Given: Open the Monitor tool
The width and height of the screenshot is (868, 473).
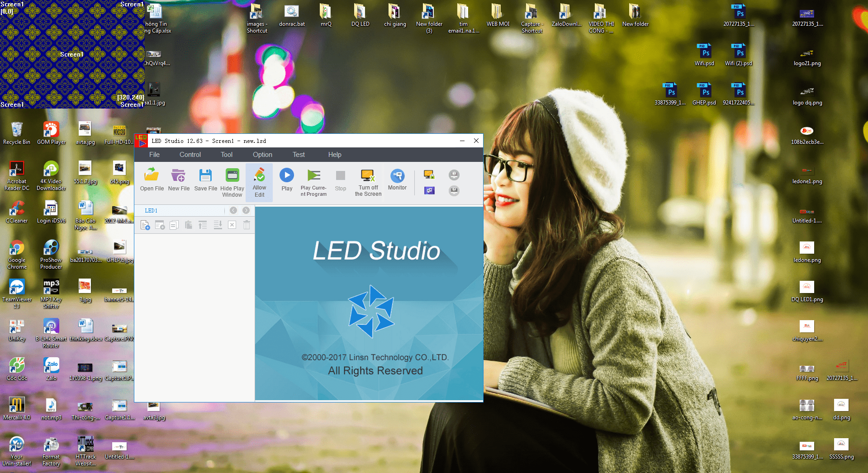Looking at the screenshot, I should tap(397, 180).
